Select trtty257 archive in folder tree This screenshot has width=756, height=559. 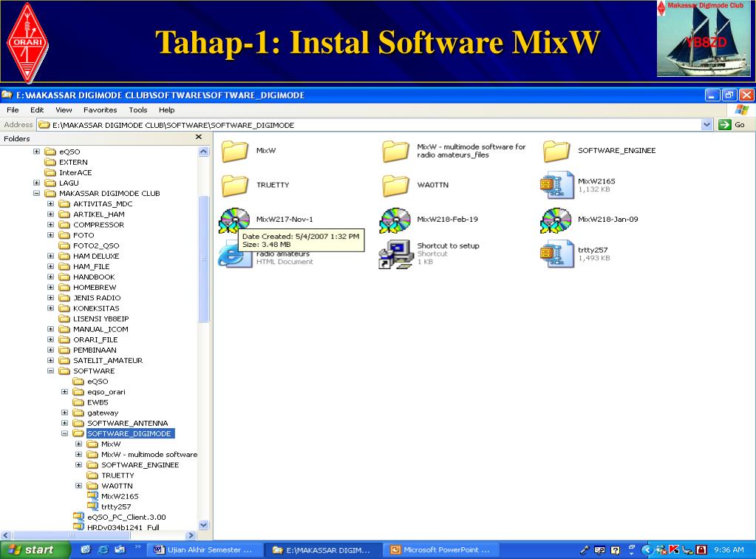click(116, 507)
